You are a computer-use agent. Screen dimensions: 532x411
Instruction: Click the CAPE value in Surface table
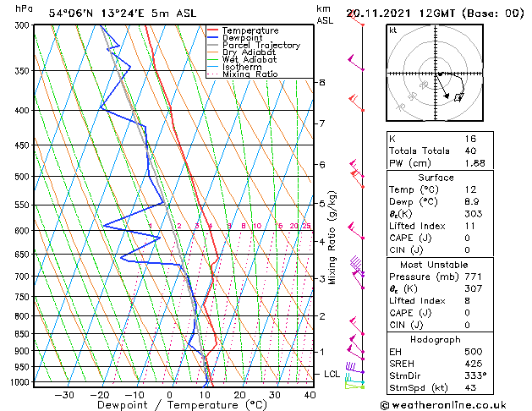(x=467, y=238)
